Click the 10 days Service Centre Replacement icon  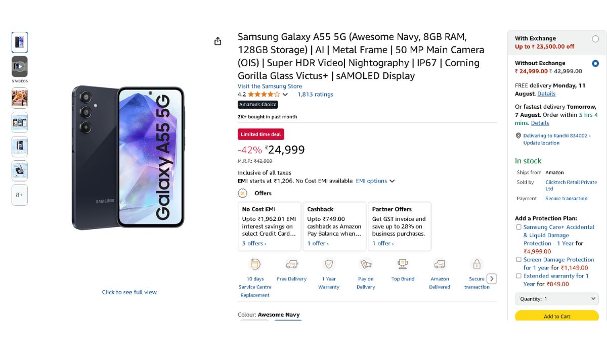[255, 264]
